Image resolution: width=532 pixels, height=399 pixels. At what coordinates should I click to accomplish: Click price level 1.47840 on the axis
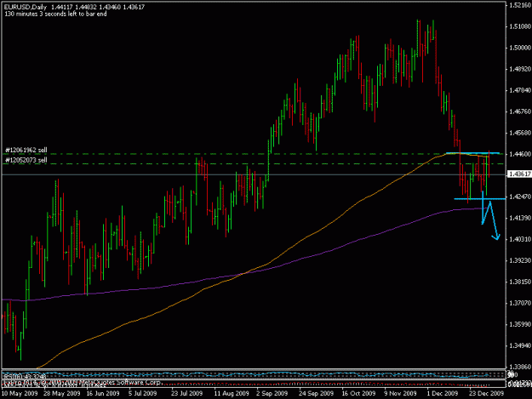520,90
